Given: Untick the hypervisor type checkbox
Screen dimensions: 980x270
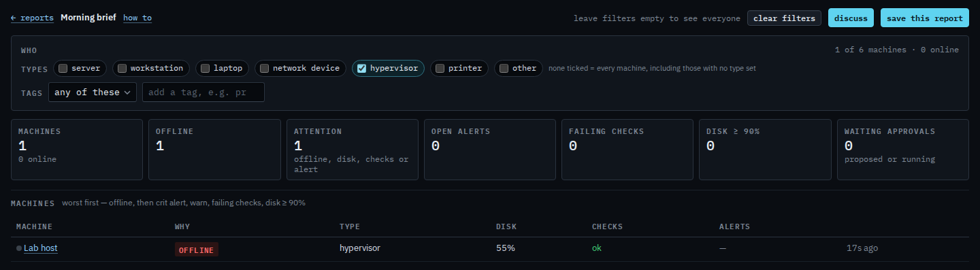Looking at the screenshot, I should [362, 68].
